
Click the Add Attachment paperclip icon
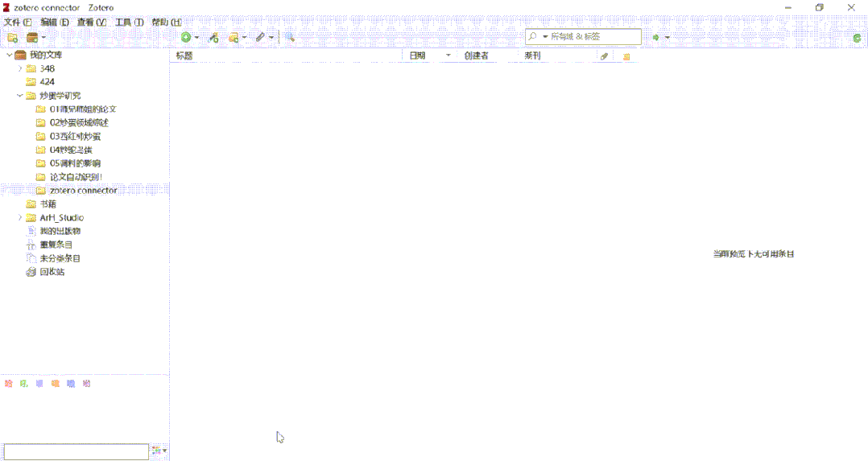click(x=260, y=37)
